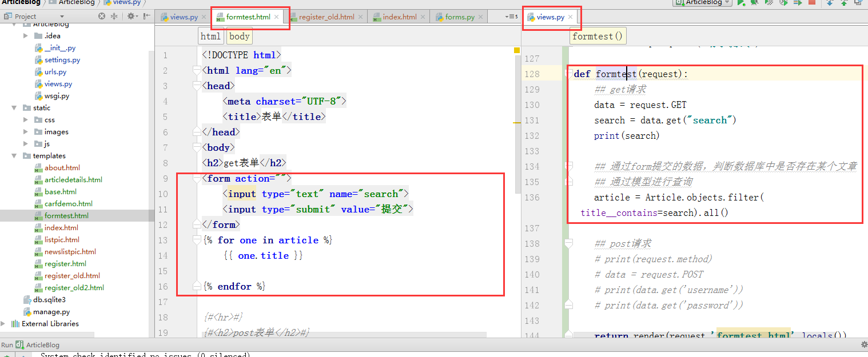Open Project panel settings gear
The image size is (868, 357).
pyautogui.click(x=130, y=16)
